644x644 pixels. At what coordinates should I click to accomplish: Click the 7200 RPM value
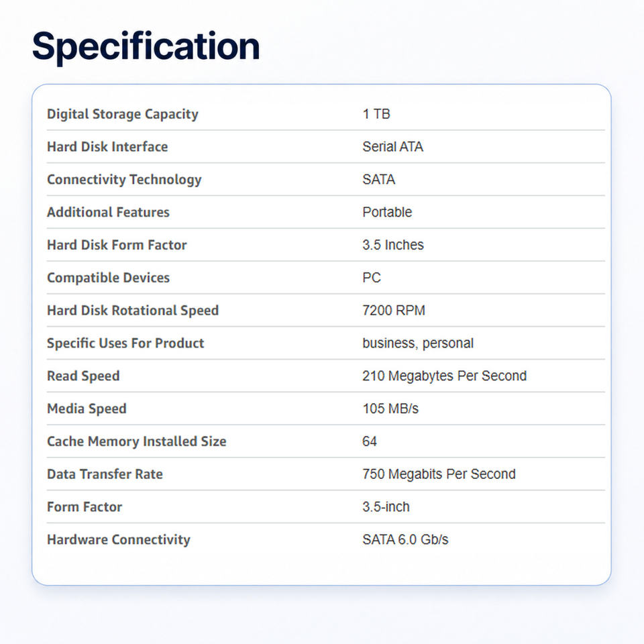pos(394,310)
